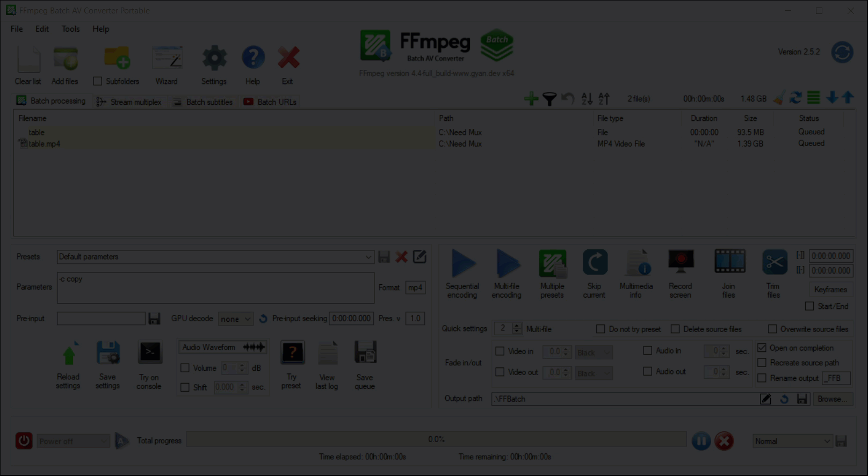Check the Audio out fade checkbox
This screenshot has height=476, width=868.
pos(648,371)
